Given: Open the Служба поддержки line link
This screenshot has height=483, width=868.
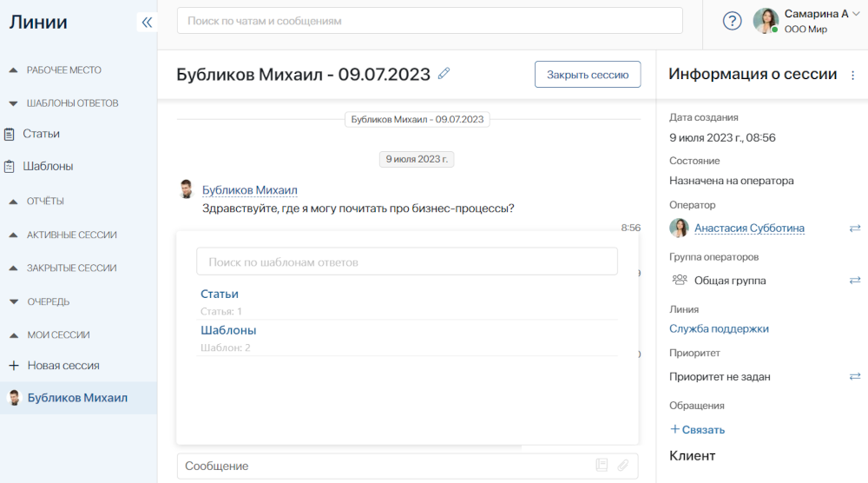Looking at the screenshot, I should [719, 328].
